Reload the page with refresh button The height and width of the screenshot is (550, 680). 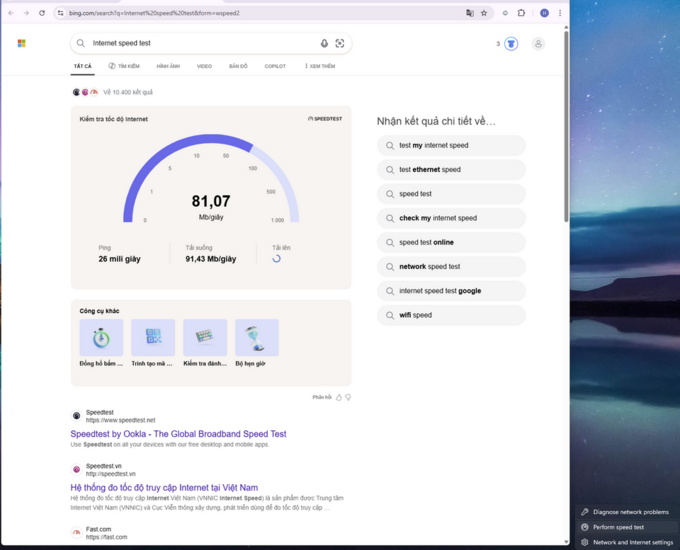click(42, 13)
